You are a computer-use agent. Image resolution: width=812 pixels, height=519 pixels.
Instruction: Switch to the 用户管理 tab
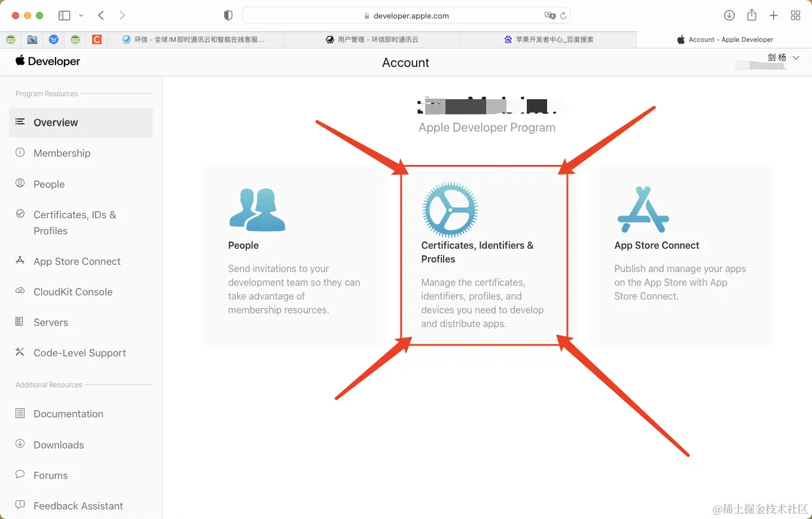point(372,39)
